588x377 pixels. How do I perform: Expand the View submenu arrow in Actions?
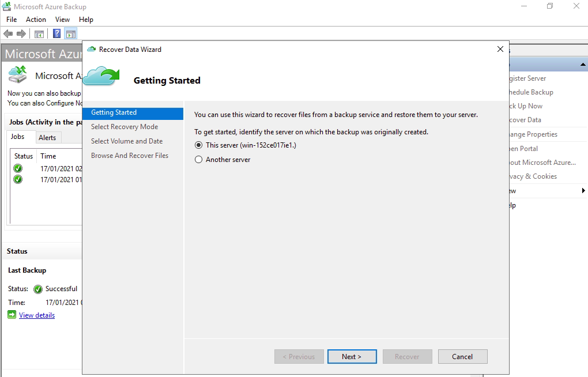(583, 191)
